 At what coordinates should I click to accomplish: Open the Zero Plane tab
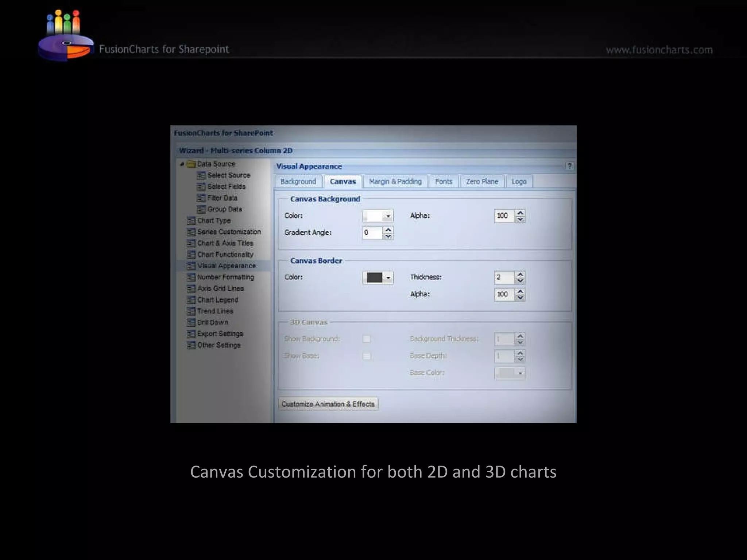click(x=482, y=182)
